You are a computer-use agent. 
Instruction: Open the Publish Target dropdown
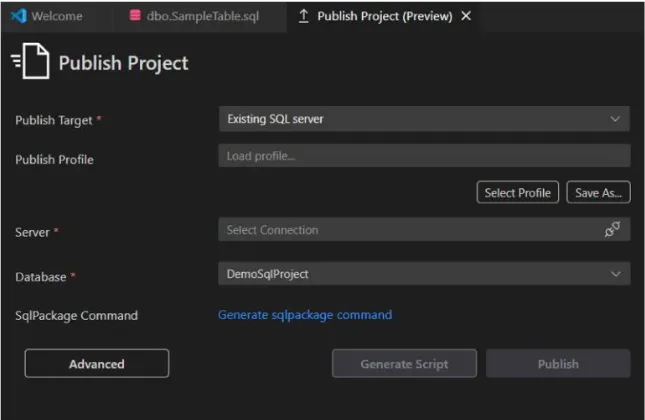click(423, 119)
